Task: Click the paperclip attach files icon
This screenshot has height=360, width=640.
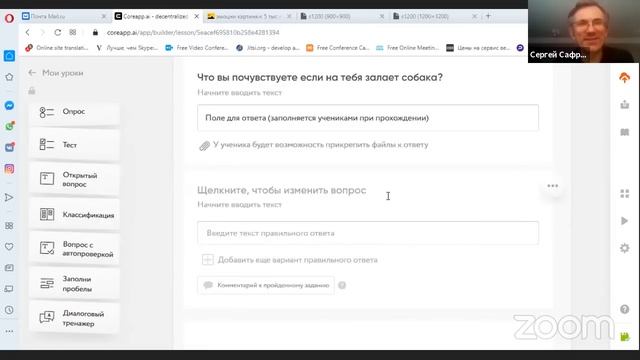Action: 204,146
